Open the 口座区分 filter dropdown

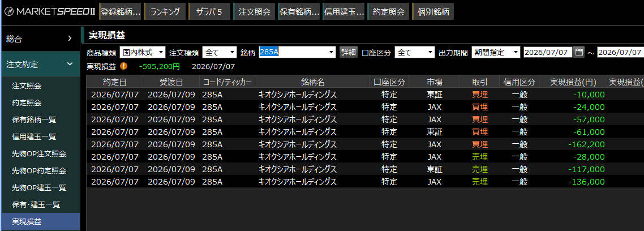pyautogui.click(x=414, y=52)
